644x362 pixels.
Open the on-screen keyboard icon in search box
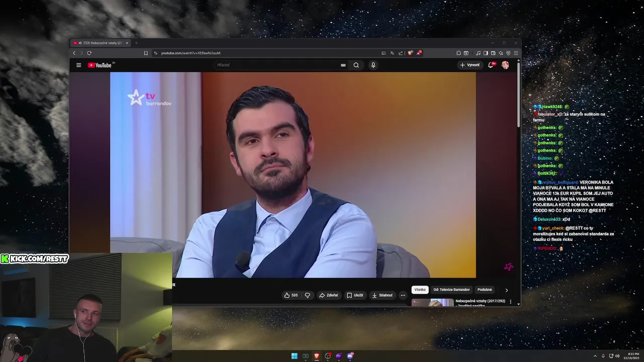[343, 65]
